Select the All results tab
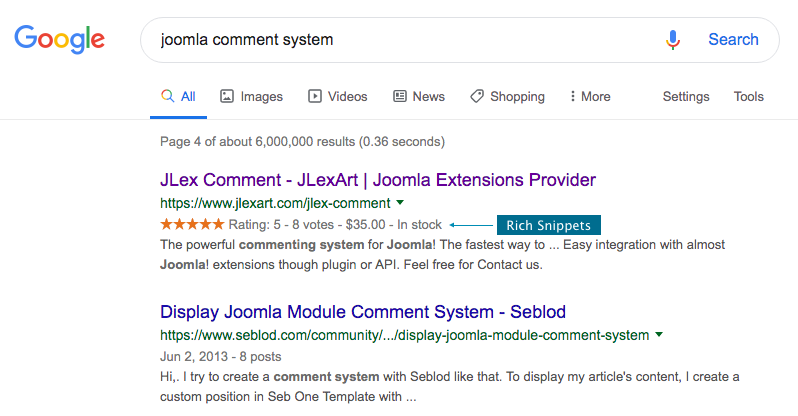The image size is (798, 416). click(179, 97)
